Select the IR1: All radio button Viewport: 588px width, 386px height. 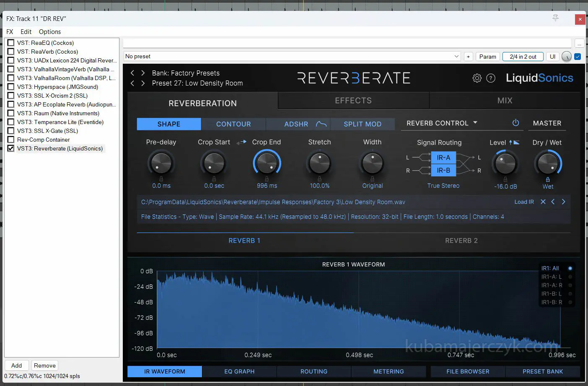[570, 268]
